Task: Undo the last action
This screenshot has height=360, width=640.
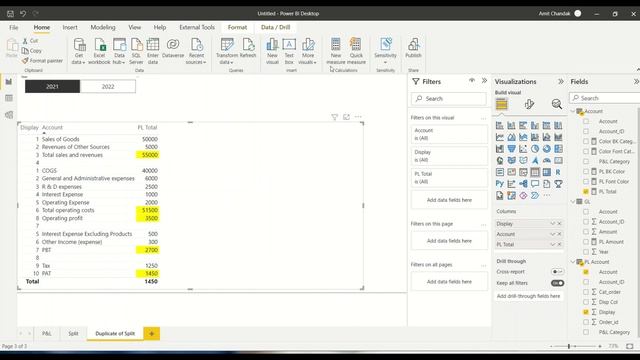Action: [x=23, y=13]
